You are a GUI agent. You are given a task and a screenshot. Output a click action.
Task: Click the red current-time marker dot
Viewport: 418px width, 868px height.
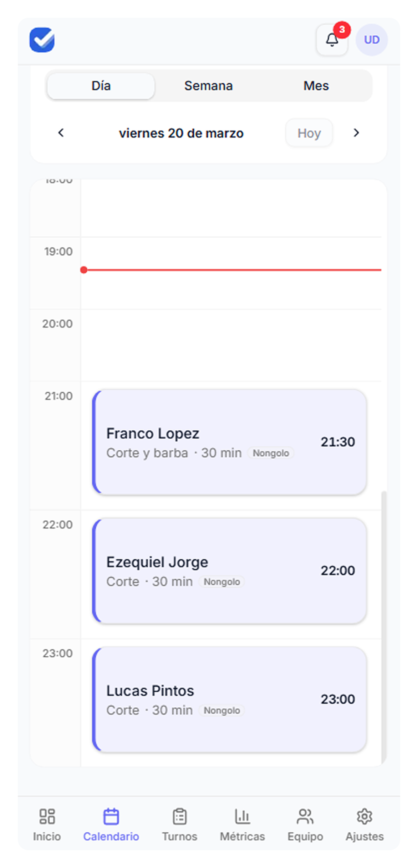pos(84,270)
